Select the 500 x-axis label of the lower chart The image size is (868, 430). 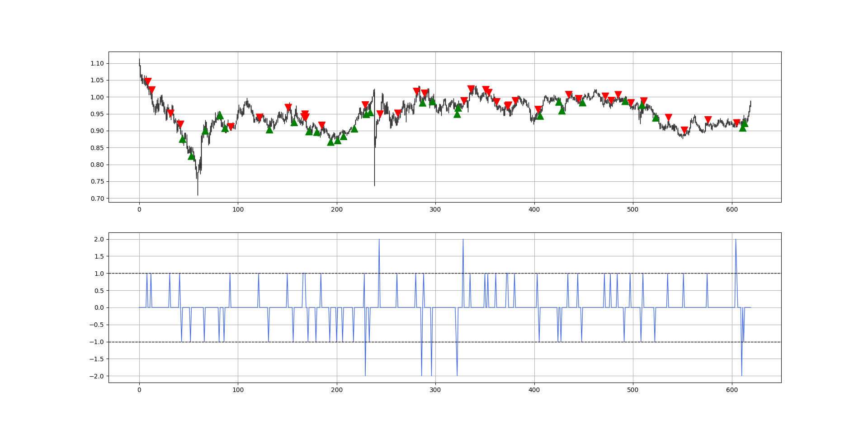[633, 390]
